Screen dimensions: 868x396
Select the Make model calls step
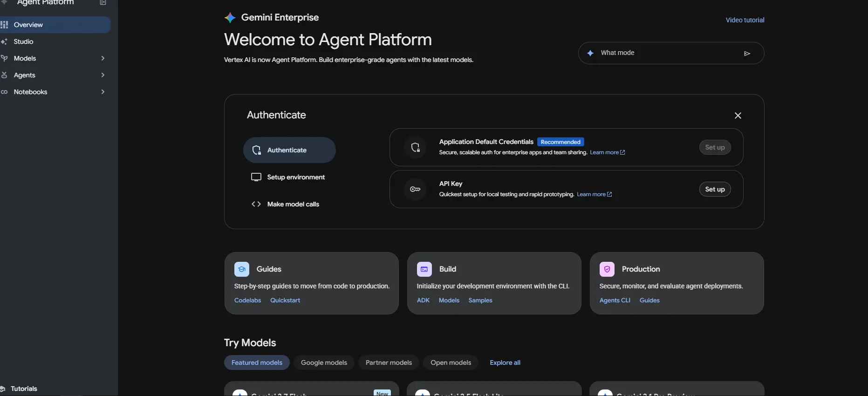pyautogui.click(x=289, y=204)
